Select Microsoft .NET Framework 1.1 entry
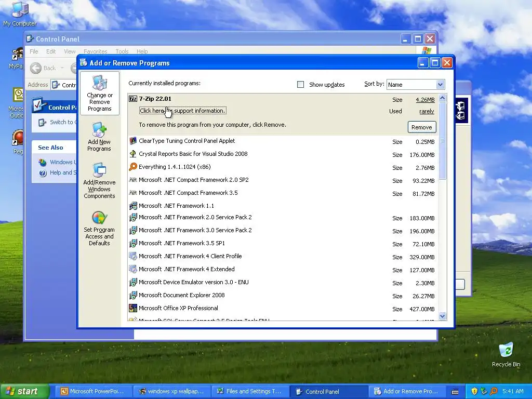 [x=177, y=206]
